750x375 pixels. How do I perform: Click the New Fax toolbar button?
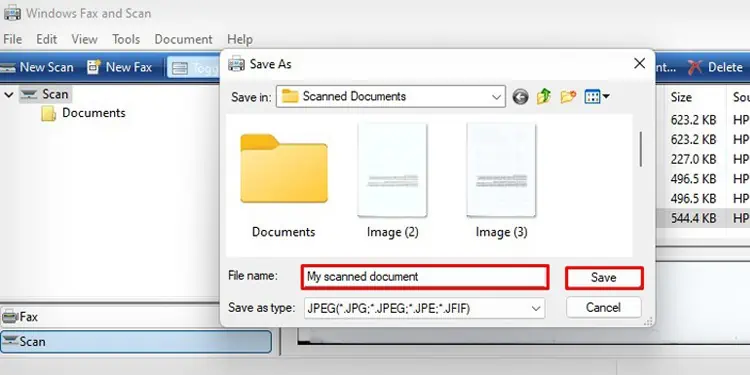coord(120,67)
